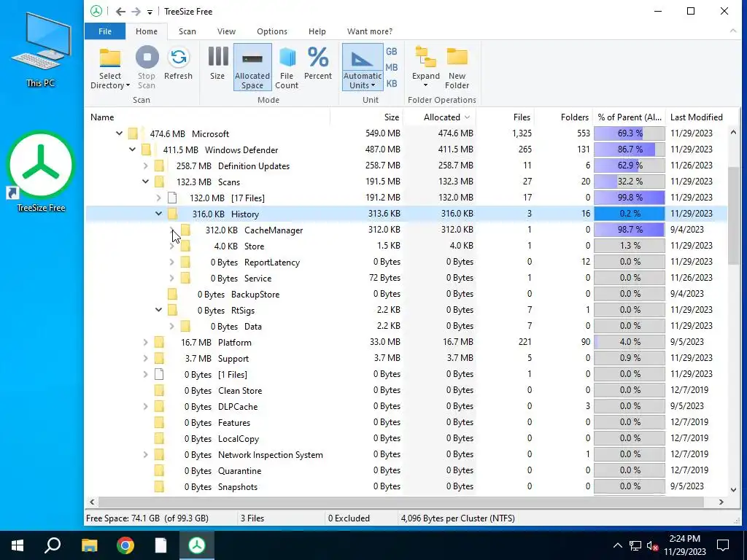747x560 pixels.
Task: Click the Stop Scan button
Action: point(147,68)
